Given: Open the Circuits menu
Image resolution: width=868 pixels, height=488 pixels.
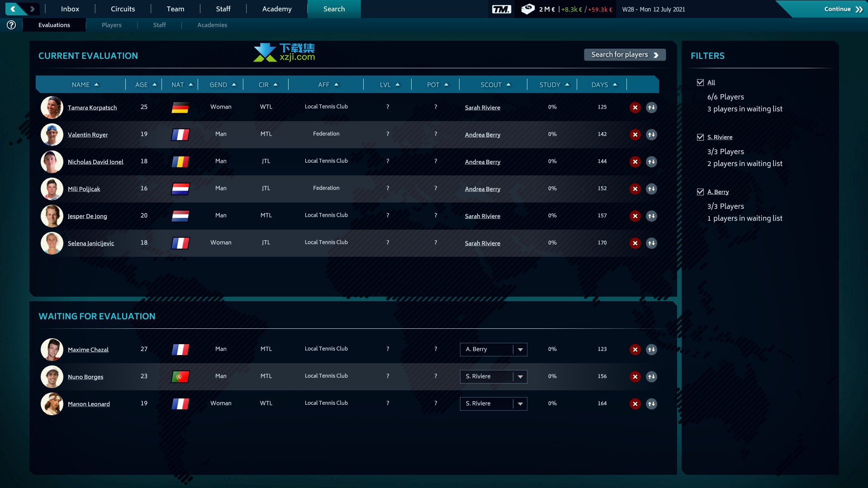Looking at the screenshot, I should coord(123,9).
